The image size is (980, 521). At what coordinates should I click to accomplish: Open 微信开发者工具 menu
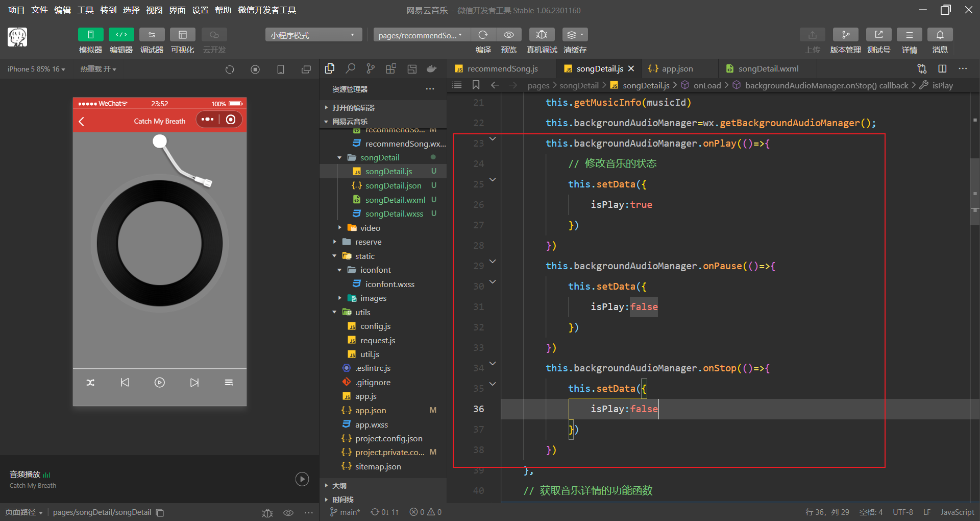pyautogui.click(x=266, y=10)
